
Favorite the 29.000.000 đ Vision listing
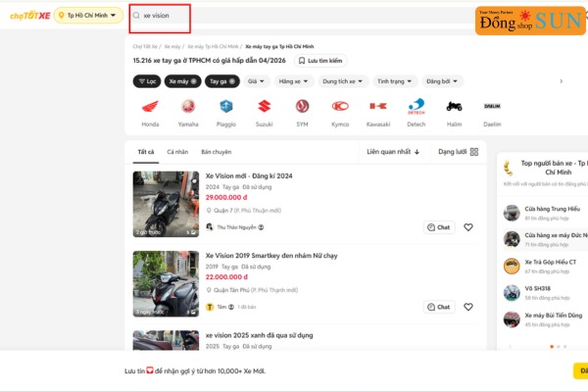pos(468,227)
